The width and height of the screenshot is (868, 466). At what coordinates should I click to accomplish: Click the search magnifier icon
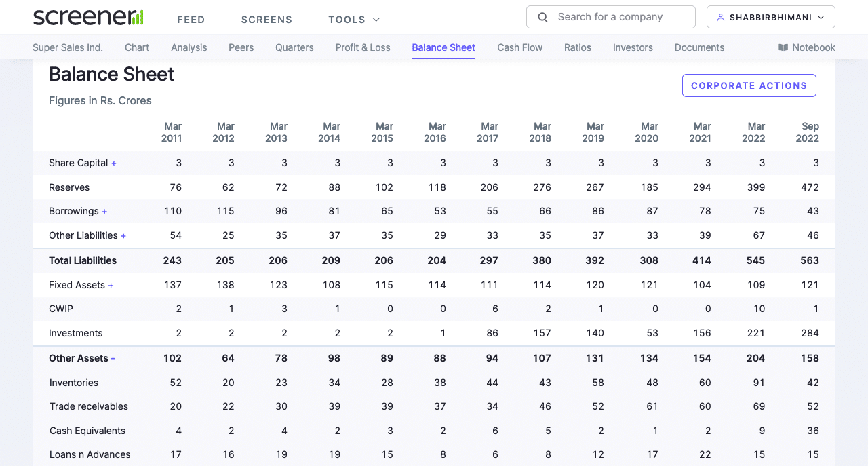click(542, 18)
